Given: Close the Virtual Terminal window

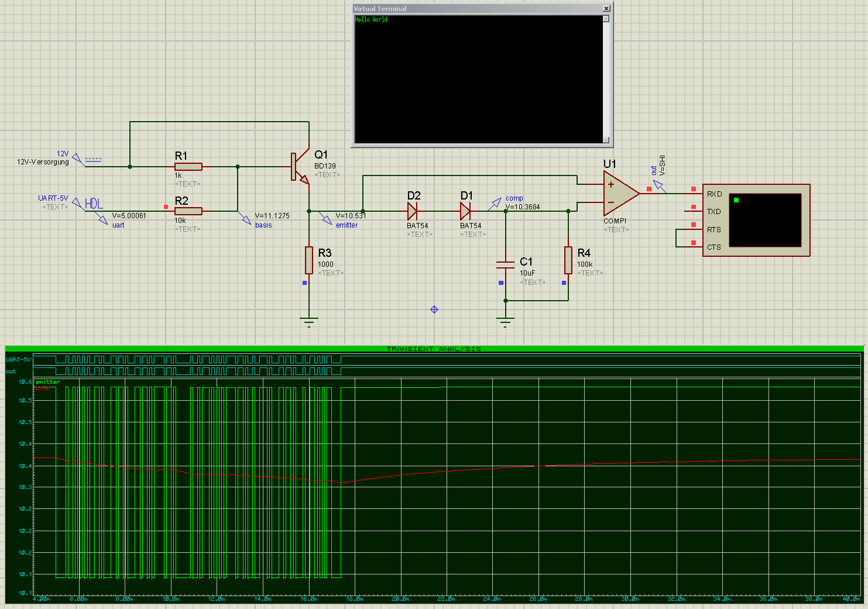Looking at the screenshot, I should 606,8.
